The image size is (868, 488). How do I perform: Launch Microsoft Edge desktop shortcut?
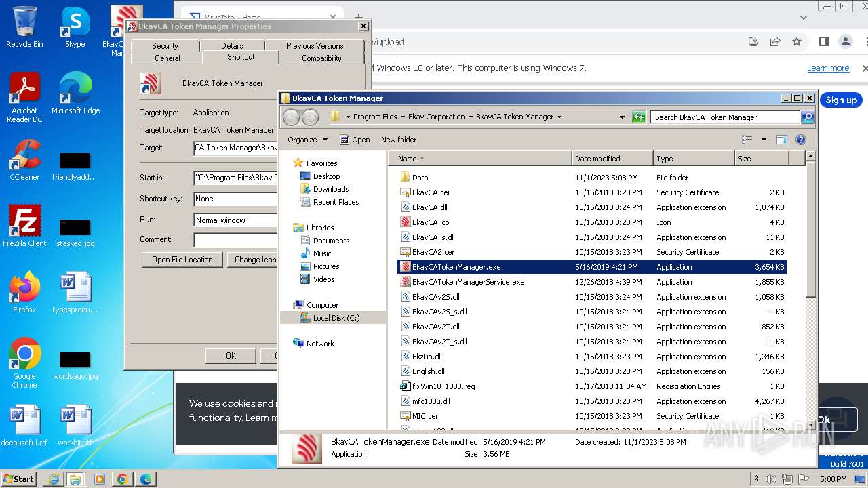[75, 94]
